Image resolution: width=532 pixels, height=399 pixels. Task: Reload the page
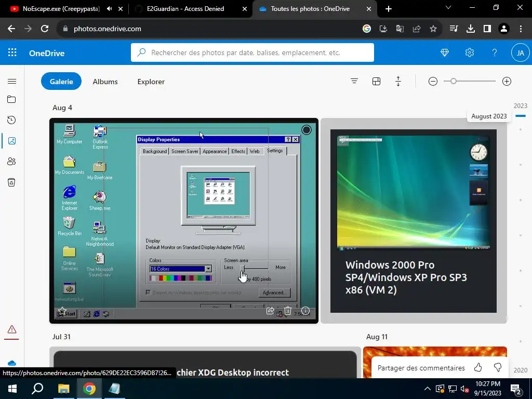(45, 29)
